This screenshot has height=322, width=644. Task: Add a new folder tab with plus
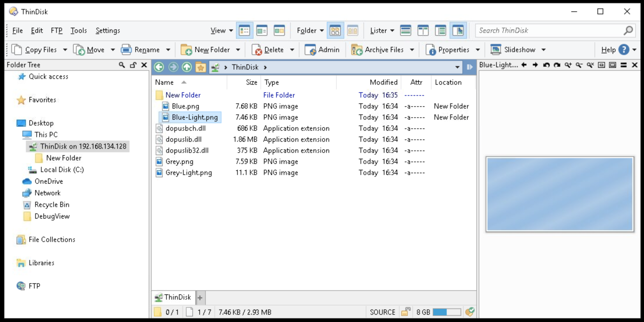click(200, 298)
